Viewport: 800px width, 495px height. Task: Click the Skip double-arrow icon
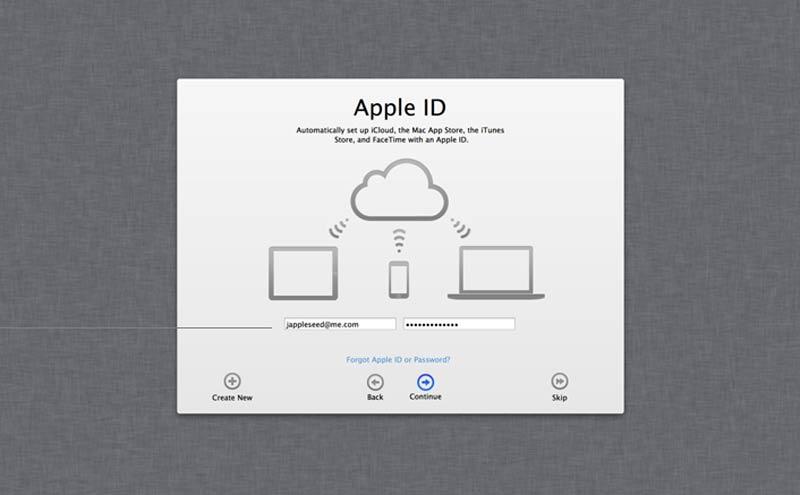pyautogui.click(x=560, y=381)
